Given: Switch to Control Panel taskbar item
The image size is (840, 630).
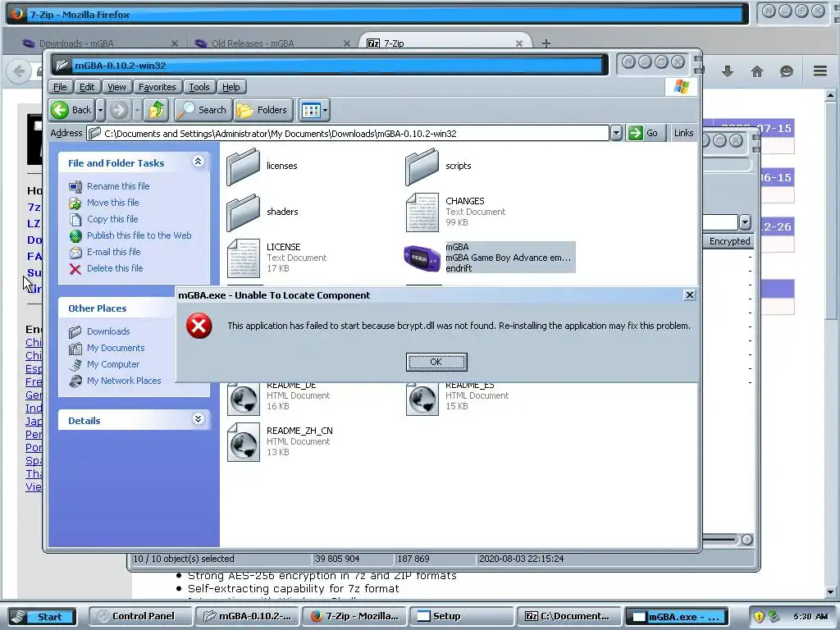Looking at the screenshot, I should point(139,616).
